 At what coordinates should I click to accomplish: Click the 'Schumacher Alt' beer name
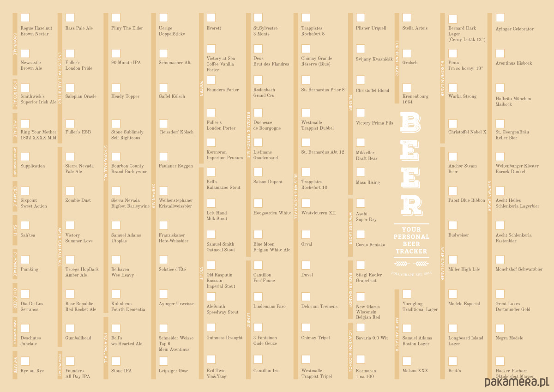click(x=175, y=63)
